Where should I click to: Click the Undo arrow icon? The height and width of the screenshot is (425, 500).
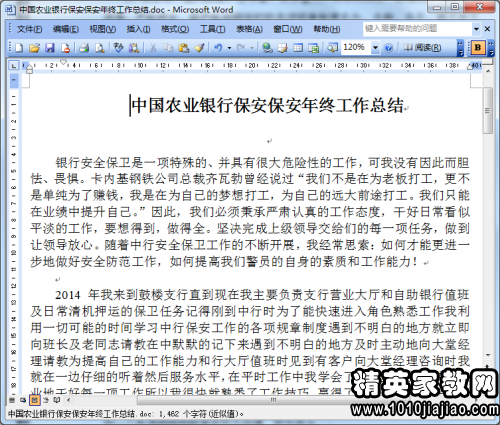[218, 48]
